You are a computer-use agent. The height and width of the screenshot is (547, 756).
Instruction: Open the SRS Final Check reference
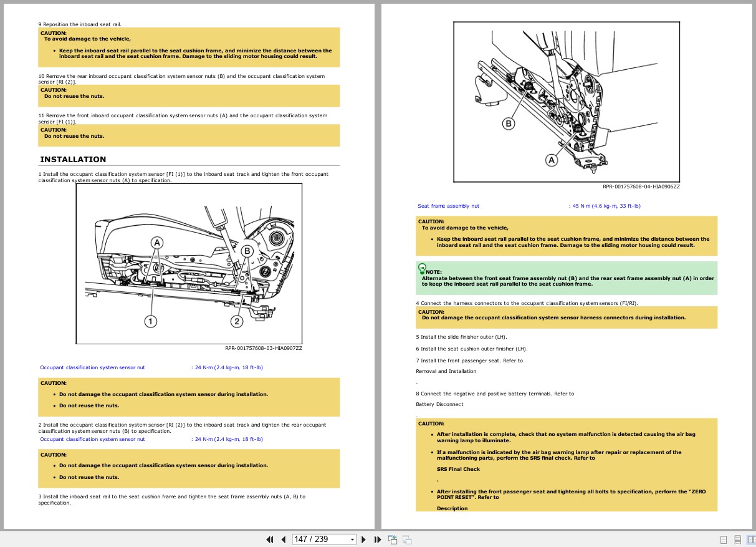click(458, 469)
